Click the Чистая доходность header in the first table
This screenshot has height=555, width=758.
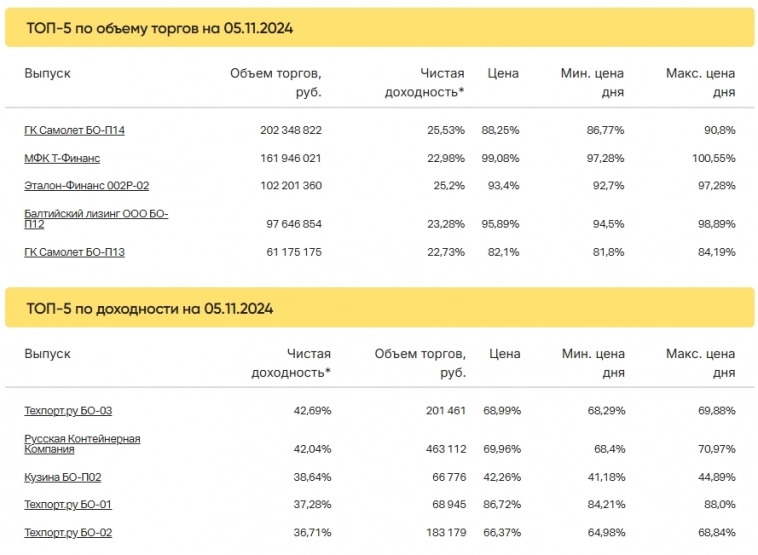pyautogui.click(x=425, y=82)
